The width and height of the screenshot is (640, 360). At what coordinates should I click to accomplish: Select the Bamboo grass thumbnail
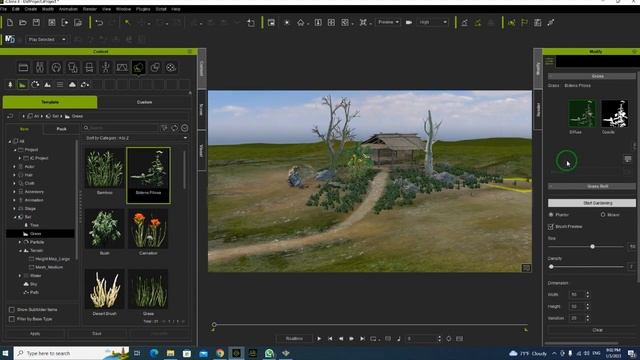click(x=104, y=171)
